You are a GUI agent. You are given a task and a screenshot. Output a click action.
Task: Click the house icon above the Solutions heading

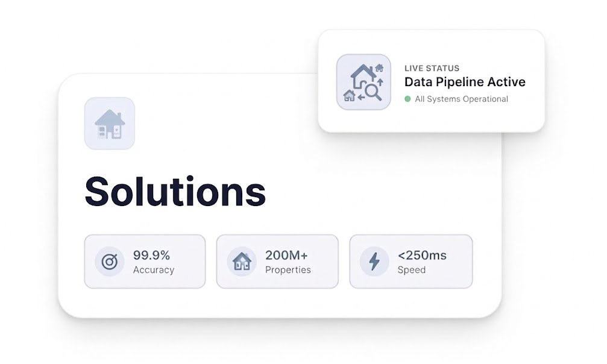110,124
